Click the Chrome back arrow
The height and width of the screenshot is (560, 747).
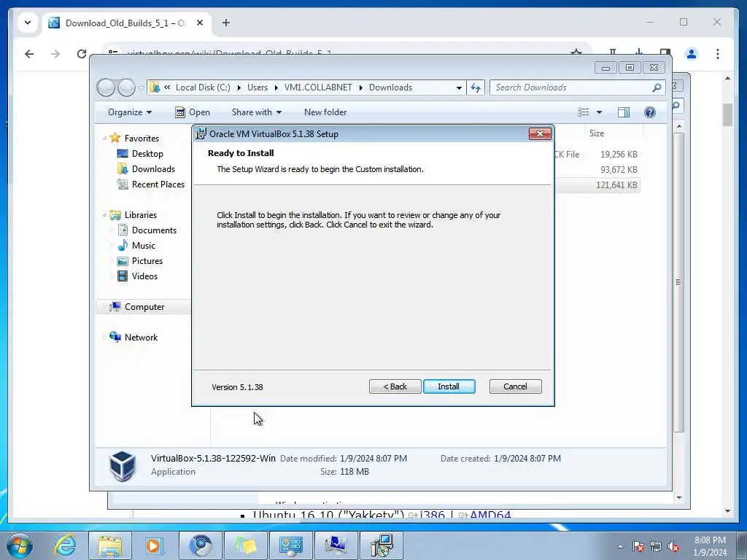pyautogui.click(x=29, y=54)
